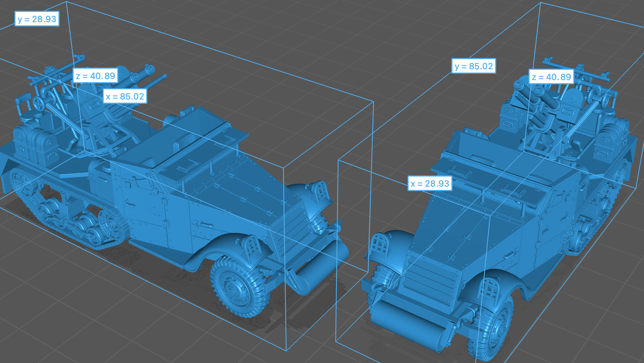Click the right vehicle's left headlight guard
This screenshot has height=363, width=644.
point(380,243)
